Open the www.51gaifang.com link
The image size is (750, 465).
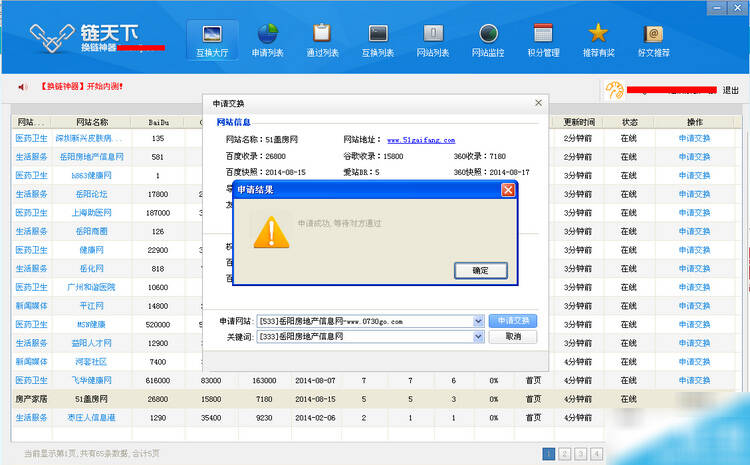(x=421, y=140)
